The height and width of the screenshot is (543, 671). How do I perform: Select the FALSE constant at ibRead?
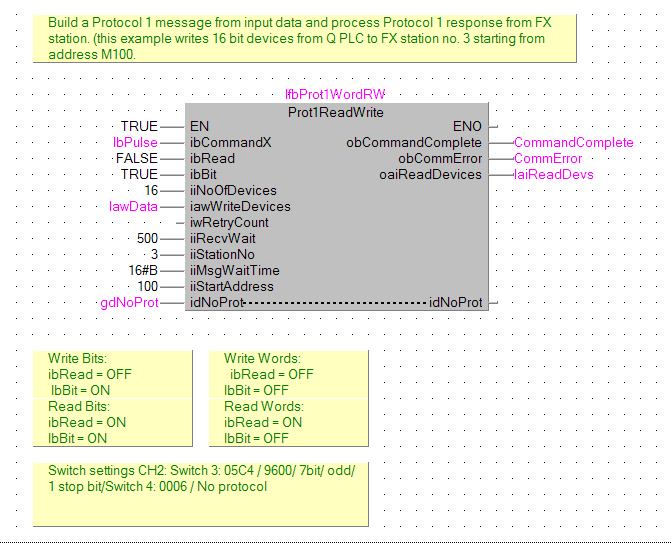click(x=136, y=158)
